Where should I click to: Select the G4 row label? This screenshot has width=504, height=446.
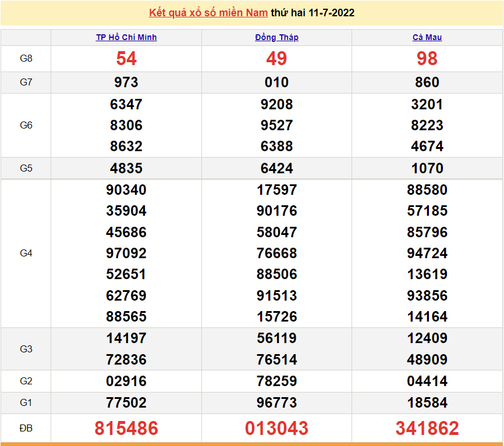(x=26, y=253)
